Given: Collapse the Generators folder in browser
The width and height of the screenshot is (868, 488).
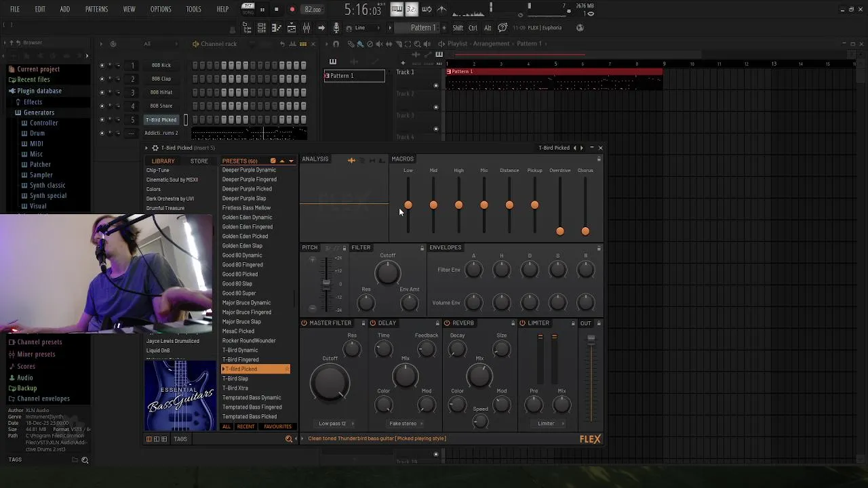Looking at the screenshot, I should 39,113.
